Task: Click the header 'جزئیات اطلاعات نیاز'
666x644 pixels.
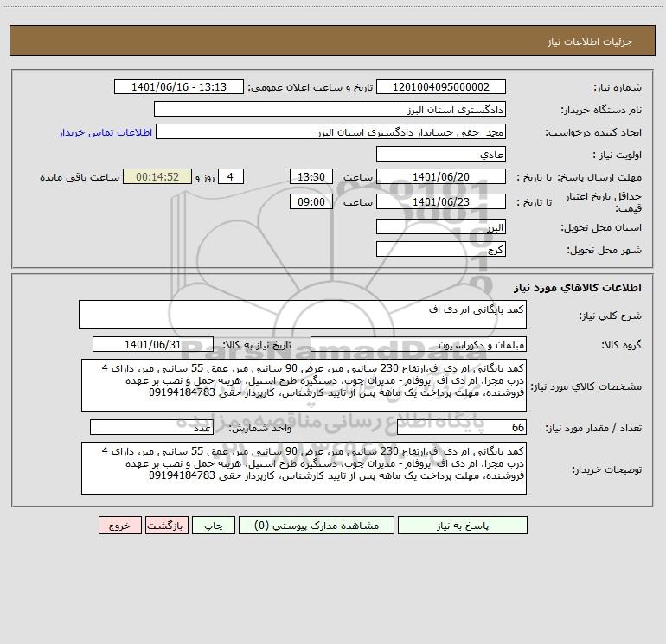Action: [x=589, y=41]
